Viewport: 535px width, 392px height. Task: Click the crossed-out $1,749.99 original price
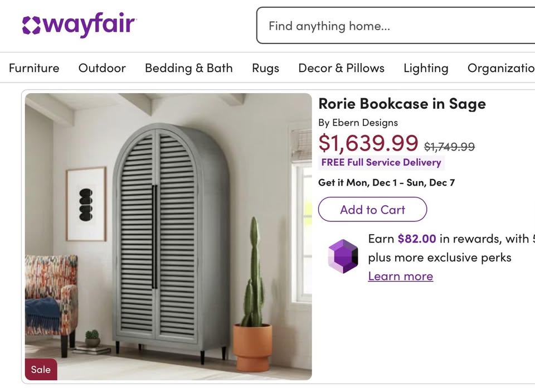coord(449,147)
